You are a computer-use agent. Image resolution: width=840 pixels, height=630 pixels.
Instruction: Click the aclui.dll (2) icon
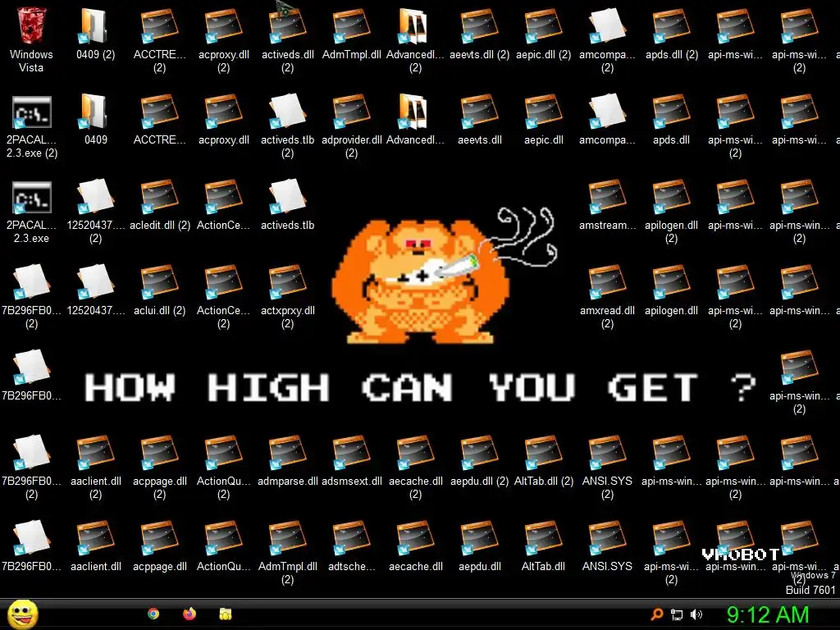click(159, 282)
